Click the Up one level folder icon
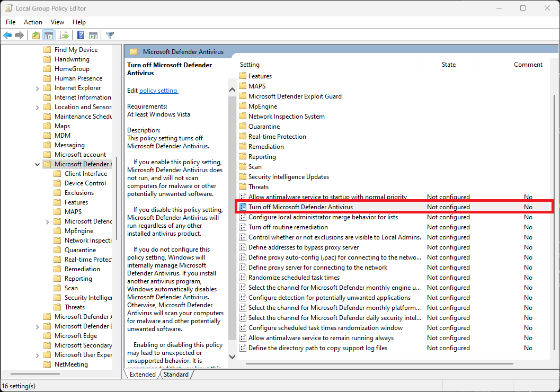Screen dimensions: 560x392 (35, 35)
